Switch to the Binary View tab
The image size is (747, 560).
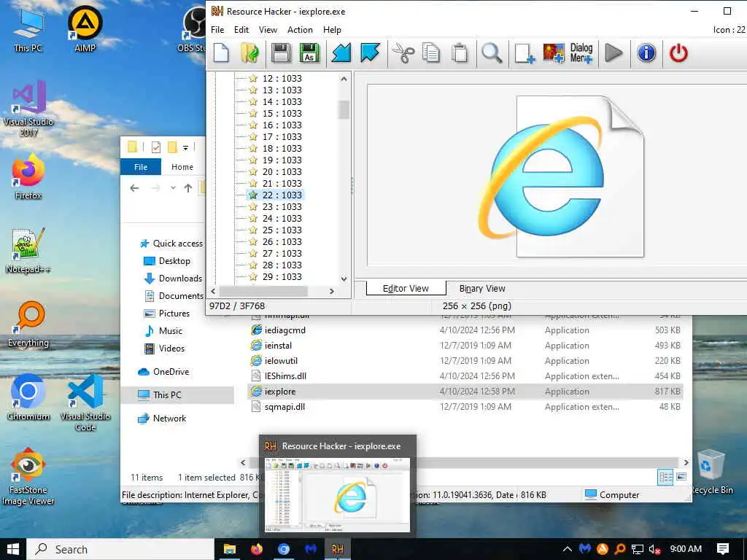[482, 289]
